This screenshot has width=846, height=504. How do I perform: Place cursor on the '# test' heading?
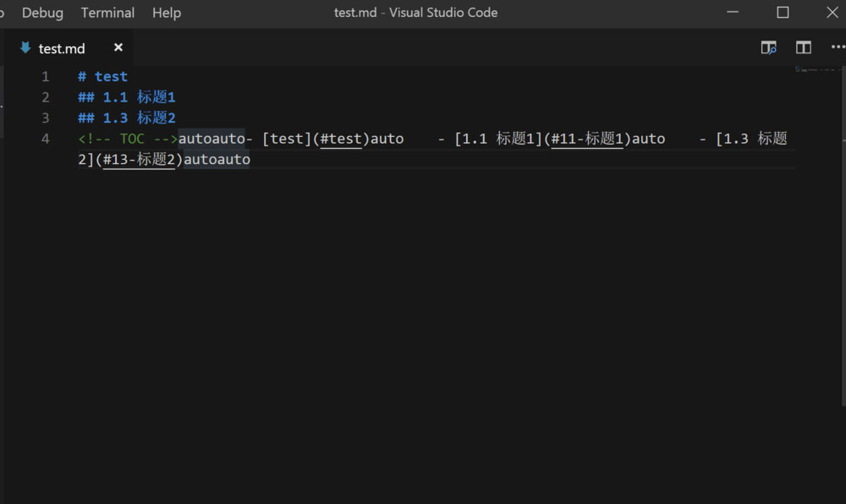[102, 75]
